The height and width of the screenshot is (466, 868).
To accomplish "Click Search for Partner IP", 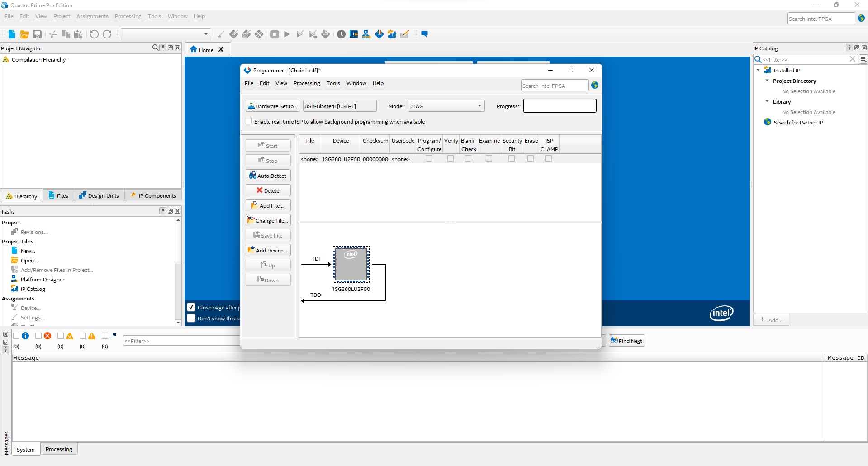I will point(798,123).
